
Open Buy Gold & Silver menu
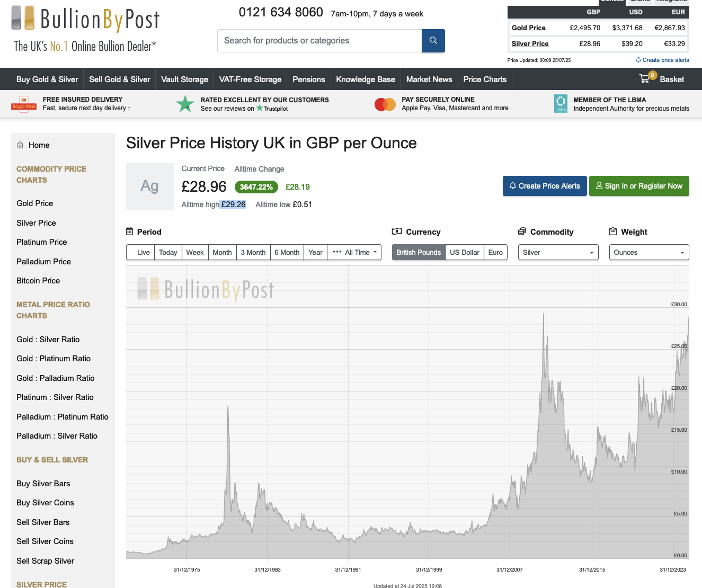click(x=47, y=79)
